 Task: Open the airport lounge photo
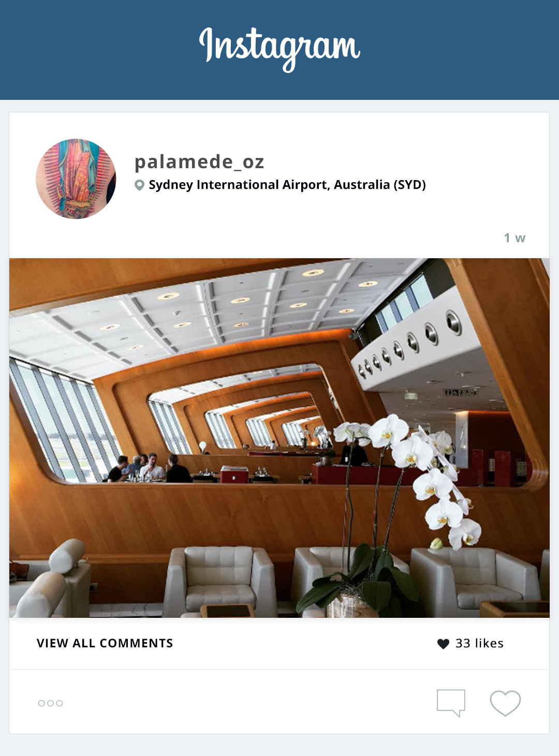(279, 438)
